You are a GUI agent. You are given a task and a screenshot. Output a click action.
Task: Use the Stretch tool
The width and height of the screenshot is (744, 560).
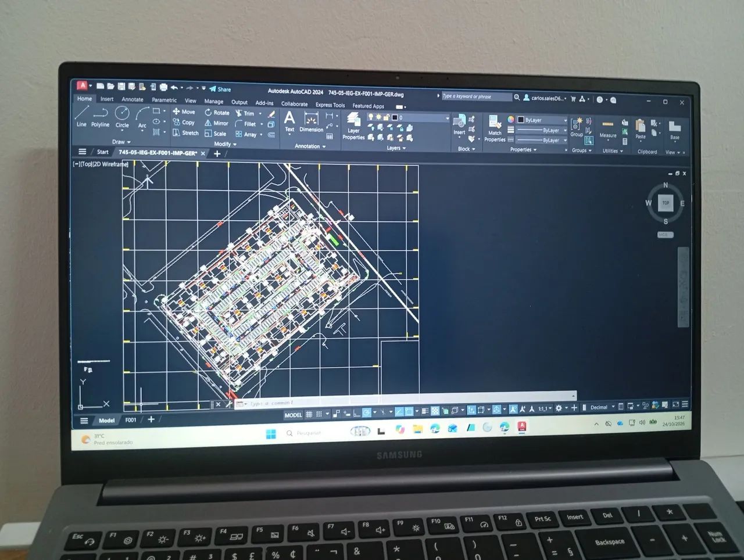click(185, 133)
